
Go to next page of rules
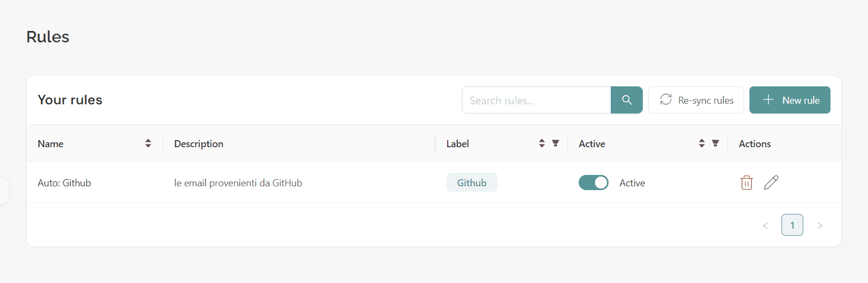point(820,225)
